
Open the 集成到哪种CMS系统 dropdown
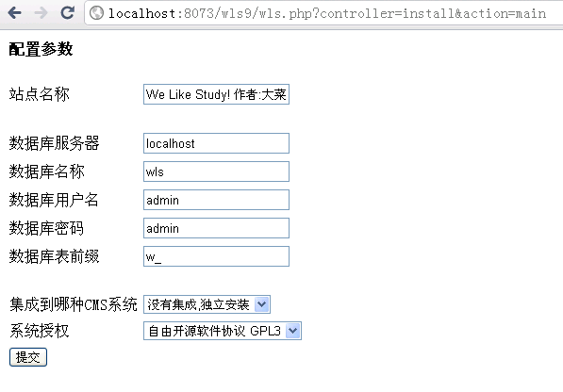207,304
